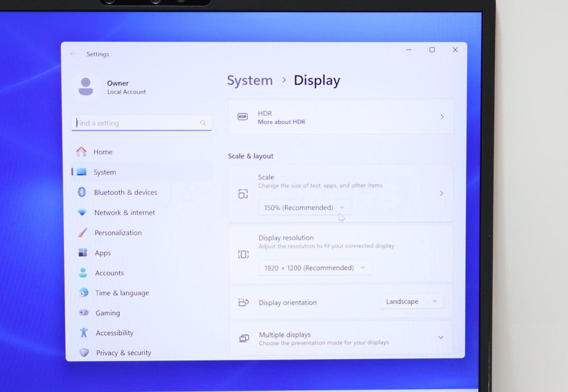Click the Apps icon in sidebar
The width and height of the screenshot is (568, 392).
click(83, 252)
